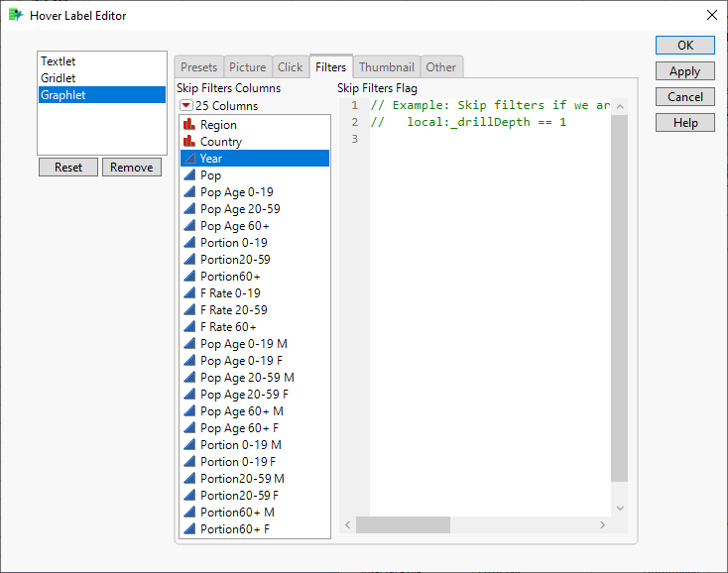The width and height of the screenshot is (728, 573).
Task: Switch to the Presets tab
Action: (x=198, y=67)
